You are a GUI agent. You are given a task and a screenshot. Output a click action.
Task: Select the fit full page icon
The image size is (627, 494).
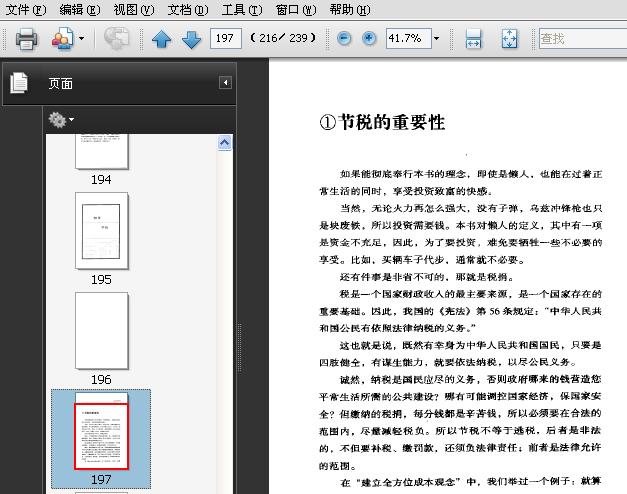509,39
